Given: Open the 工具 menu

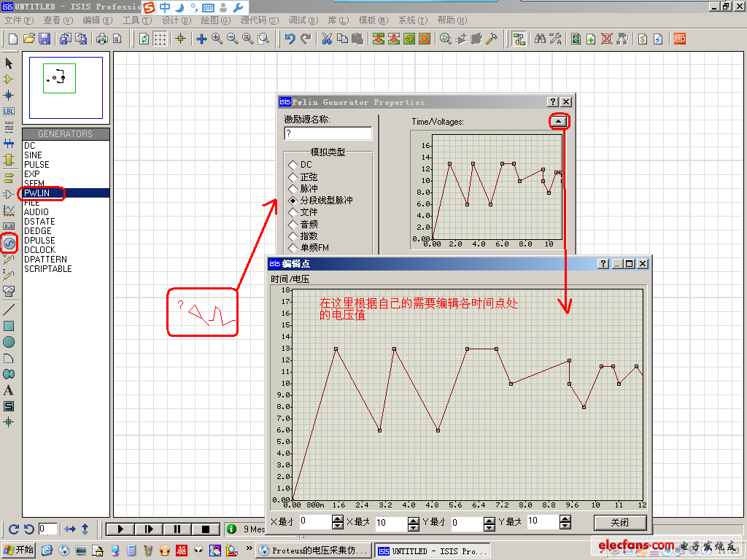Looking at the screenshot, I should (x=137, y=20).
